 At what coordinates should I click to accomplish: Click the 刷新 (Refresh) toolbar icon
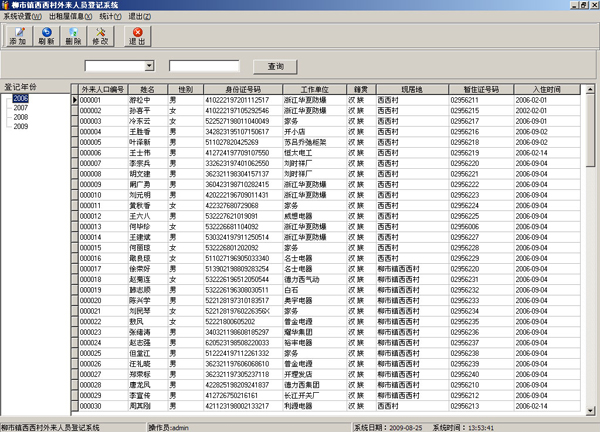pos(46,36)
